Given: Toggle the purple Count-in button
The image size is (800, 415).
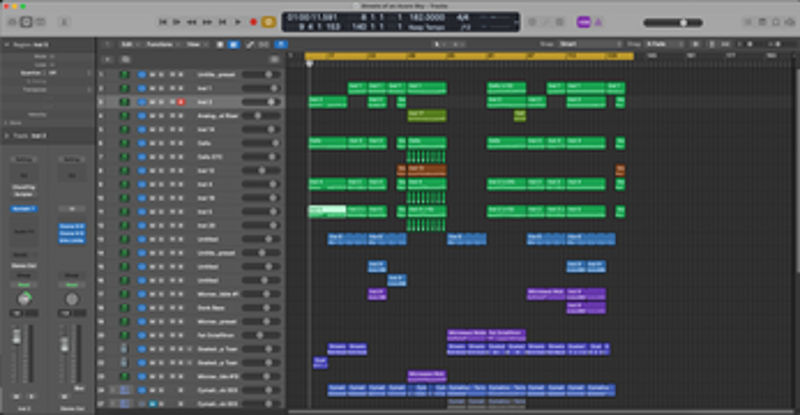Looking at the screenshot, I should click(x=584, y=22).
